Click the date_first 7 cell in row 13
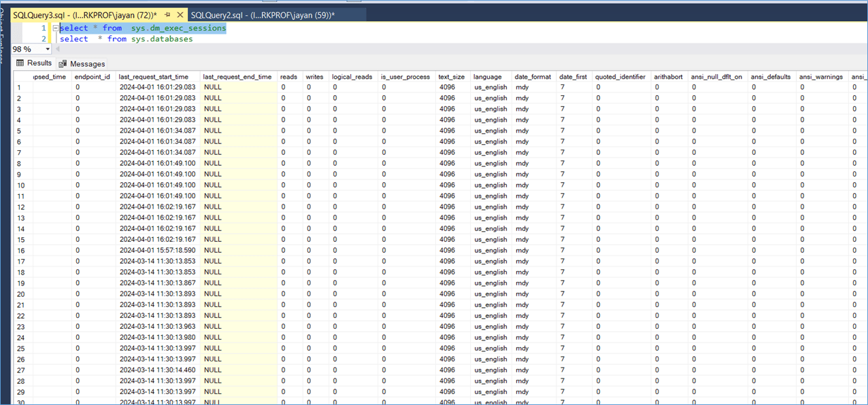This screenshot has width=868, height=405. coord(573,217)
